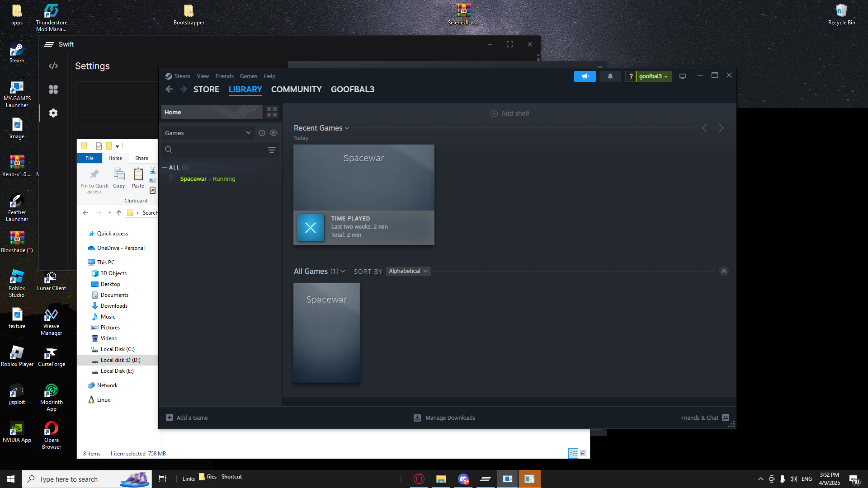Open the Games menu in Steam
868x488 pixels.
pos(249,76)
